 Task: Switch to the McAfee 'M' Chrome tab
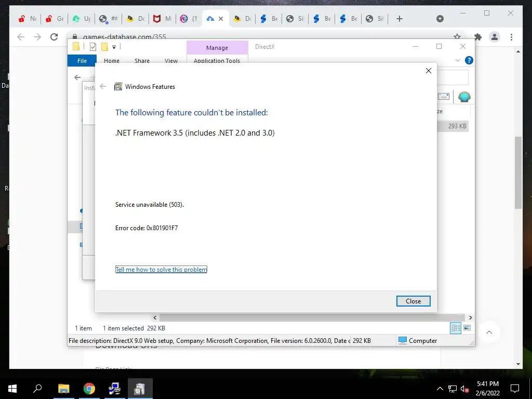click(x=163, y=19)
